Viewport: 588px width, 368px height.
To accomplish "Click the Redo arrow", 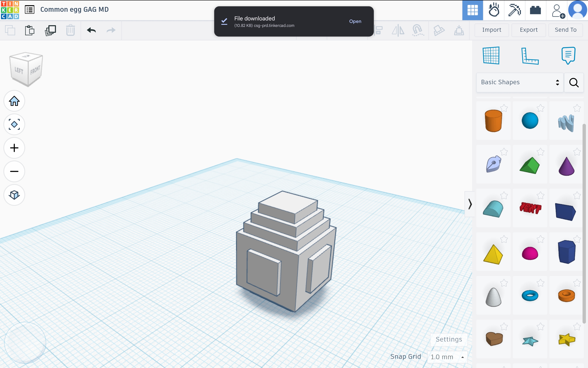I will pos(111,30).
